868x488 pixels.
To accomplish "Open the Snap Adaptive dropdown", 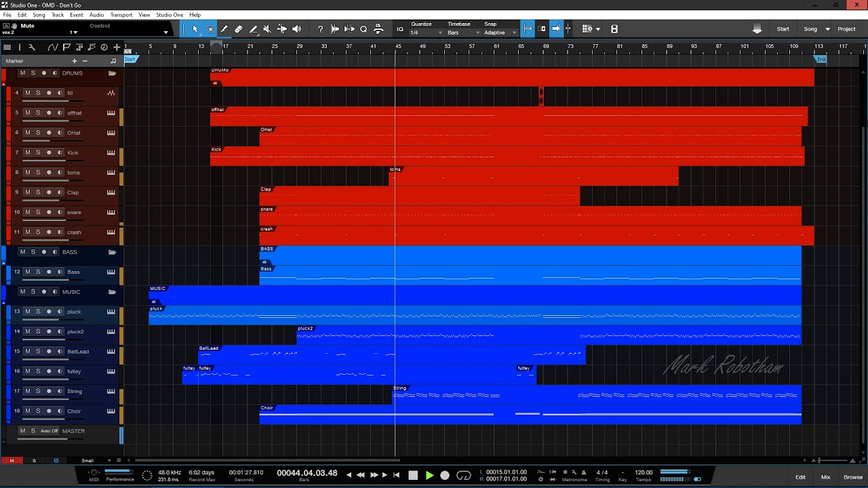I will 500,33.
